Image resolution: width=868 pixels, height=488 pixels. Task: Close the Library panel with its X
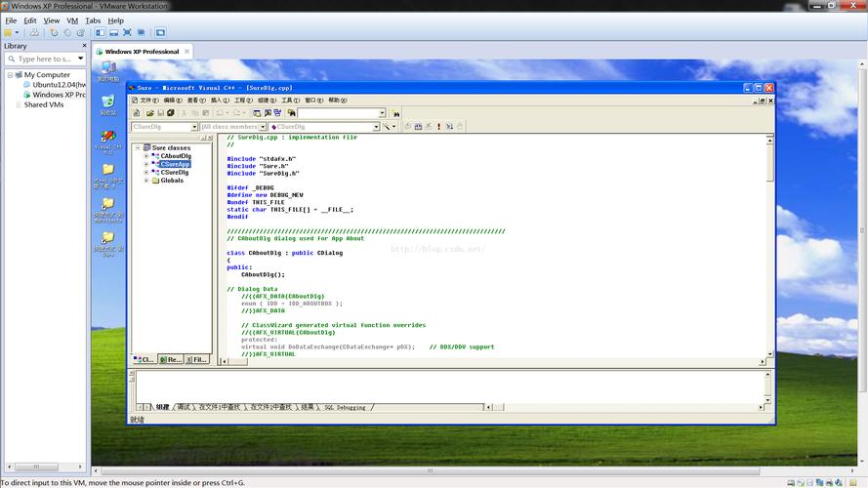point(84,46)
